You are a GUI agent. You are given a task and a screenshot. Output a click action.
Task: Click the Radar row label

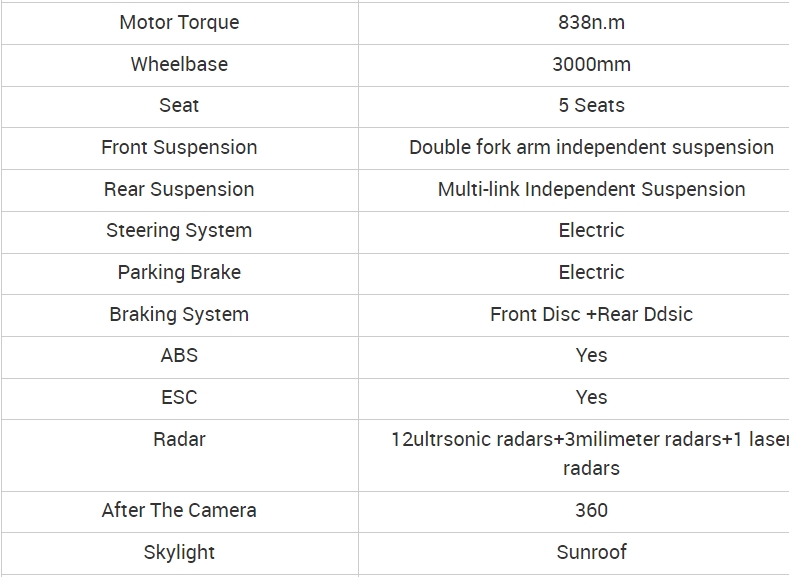click(179, 439)
